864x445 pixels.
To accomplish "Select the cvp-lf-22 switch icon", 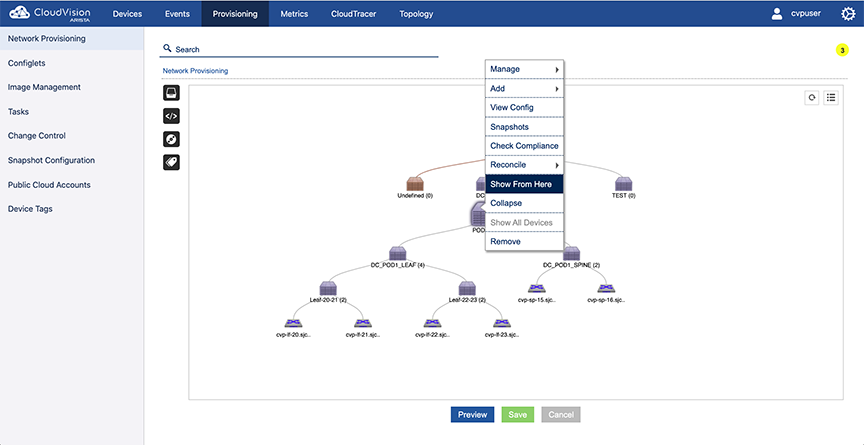I will [432, 323].
